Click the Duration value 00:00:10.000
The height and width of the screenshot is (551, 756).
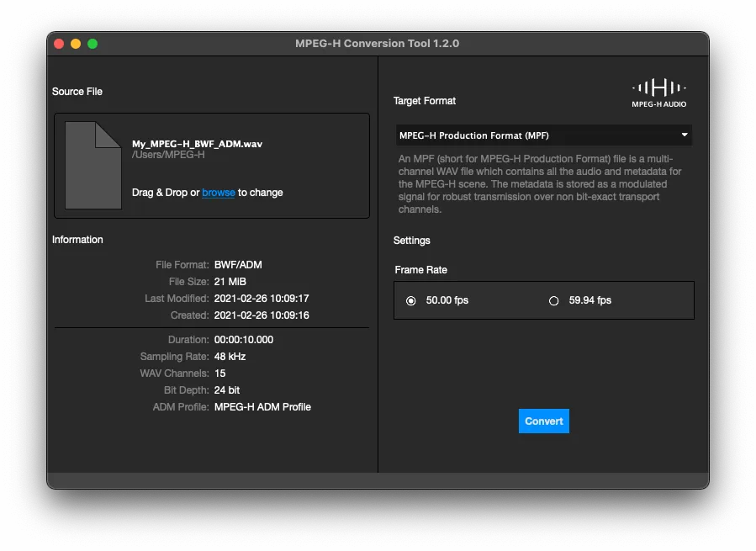(244, 340)
